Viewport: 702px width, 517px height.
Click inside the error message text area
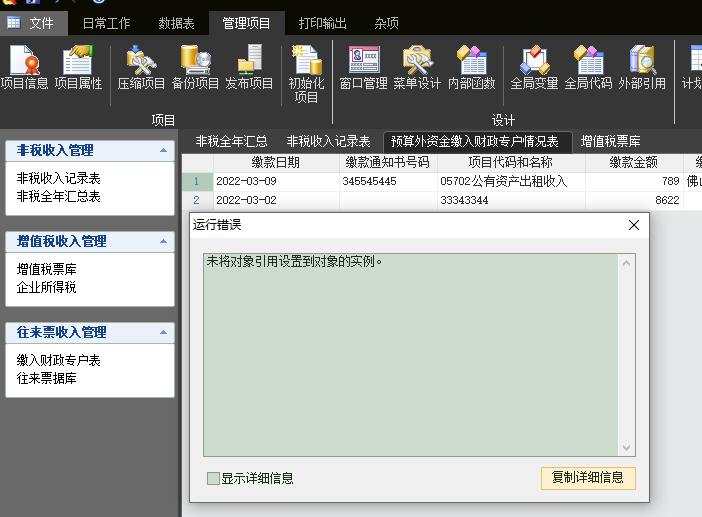[x=411, y=355]
